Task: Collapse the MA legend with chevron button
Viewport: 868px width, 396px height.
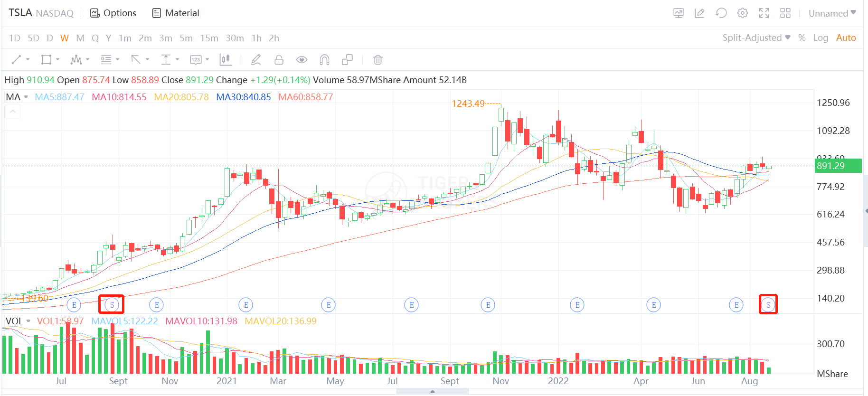Action: tap(13, 112)
